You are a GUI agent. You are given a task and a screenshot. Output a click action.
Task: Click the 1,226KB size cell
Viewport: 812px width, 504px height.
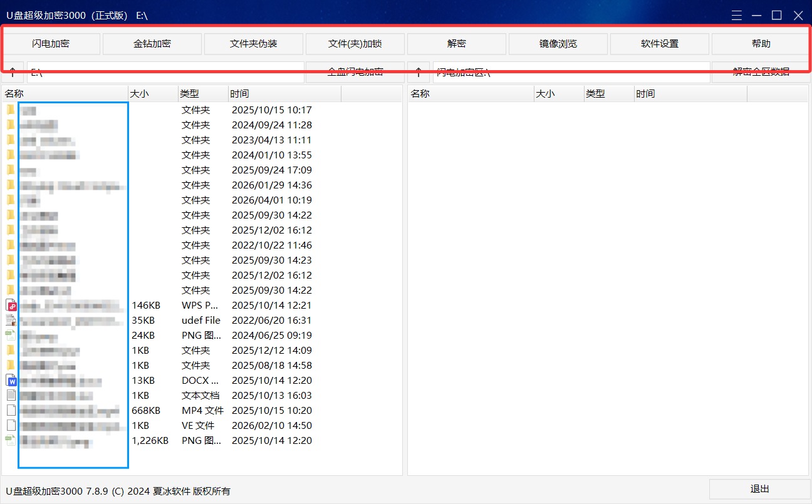pos(150,441)
